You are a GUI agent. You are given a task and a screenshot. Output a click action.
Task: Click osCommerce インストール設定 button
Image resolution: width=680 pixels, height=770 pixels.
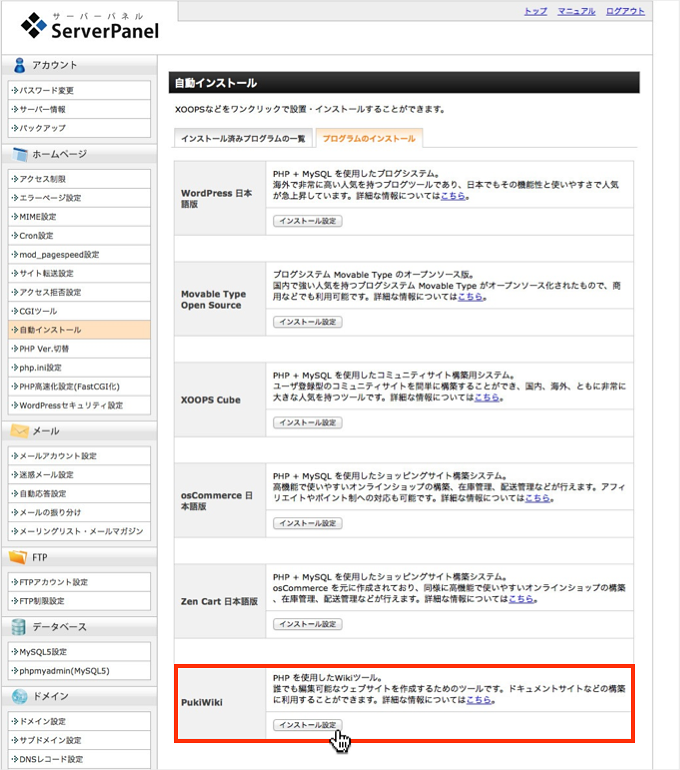308,523
